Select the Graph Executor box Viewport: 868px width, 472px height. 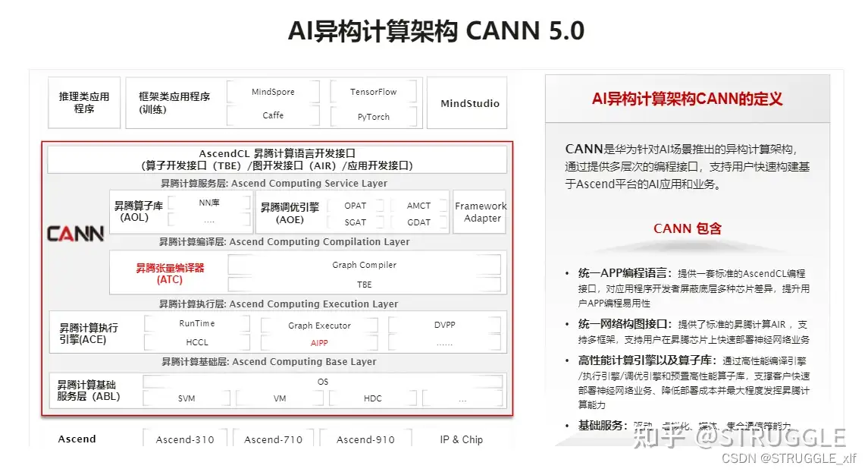click(319, 326)
